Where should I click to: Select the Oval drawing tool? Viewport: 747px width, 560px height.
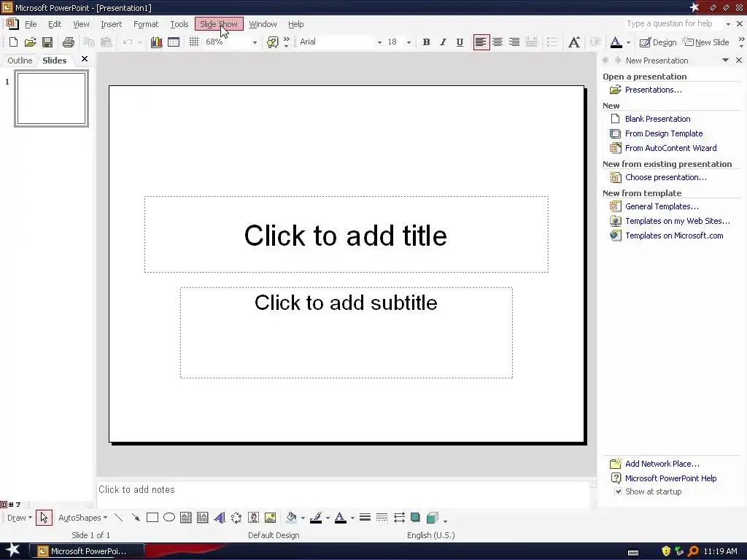[169, 518]
